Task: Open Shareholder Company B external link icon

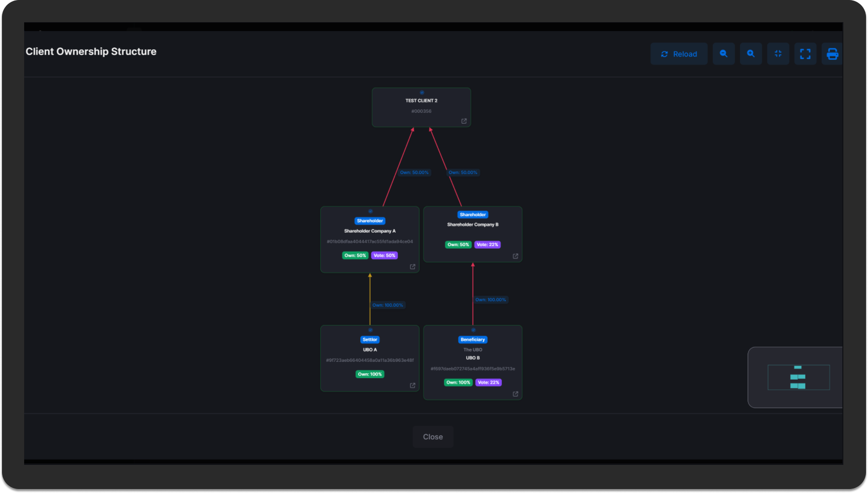Action: pyautogui.click(x=516, y=256)
